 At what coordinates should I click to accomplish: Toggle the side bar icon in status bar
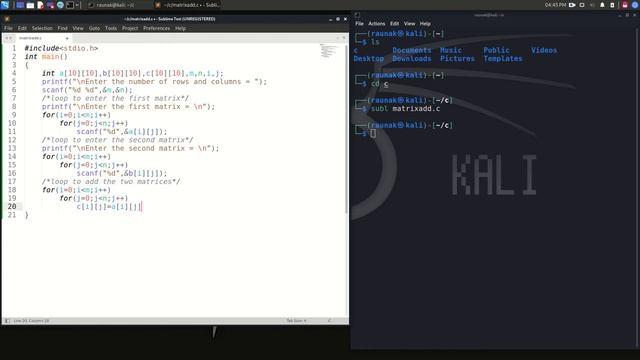coord(7,321)
